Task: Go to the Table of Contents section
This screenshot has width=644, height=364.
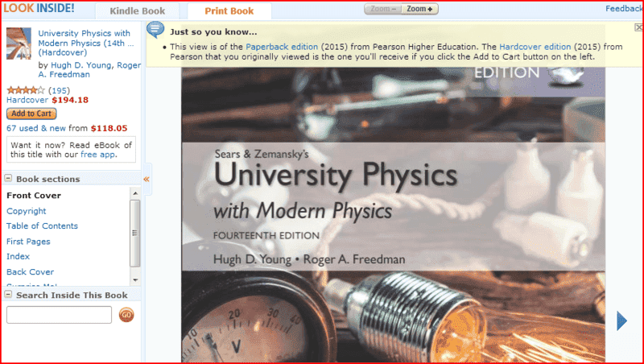Action: tap(42, 226)
